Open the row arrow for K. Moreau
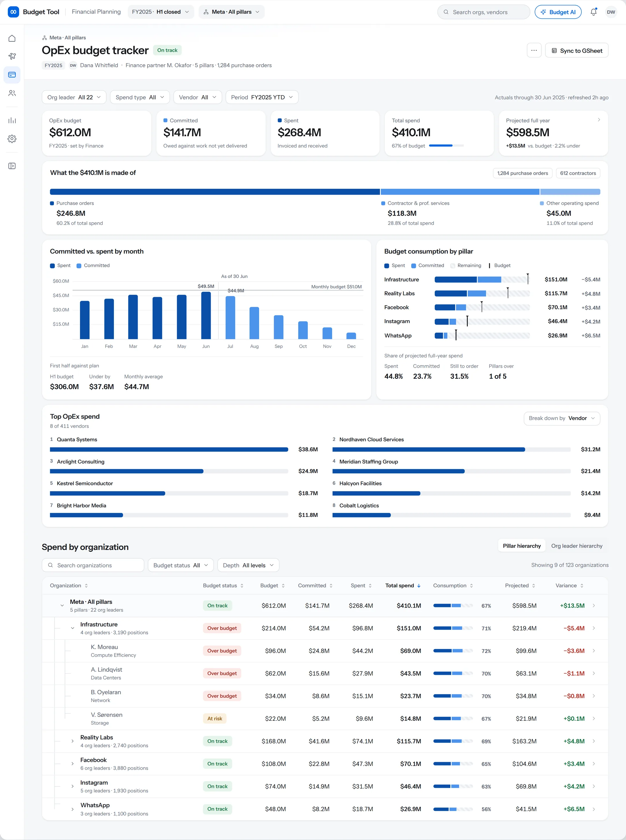The image size is (626, 840). [594, 651]
